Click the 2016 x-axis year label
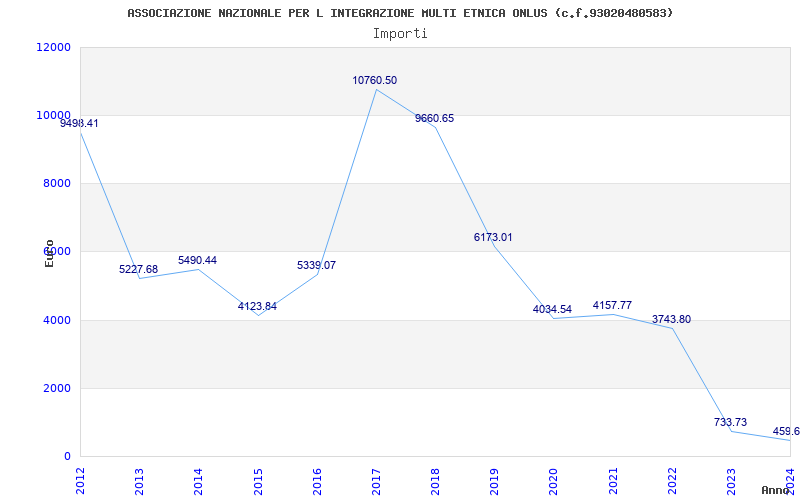This screenshot has width=800, height=500. click(317, 481)
